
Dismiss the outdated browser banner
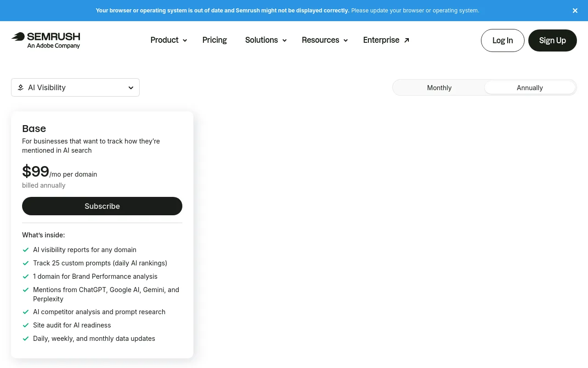[575, 11]
